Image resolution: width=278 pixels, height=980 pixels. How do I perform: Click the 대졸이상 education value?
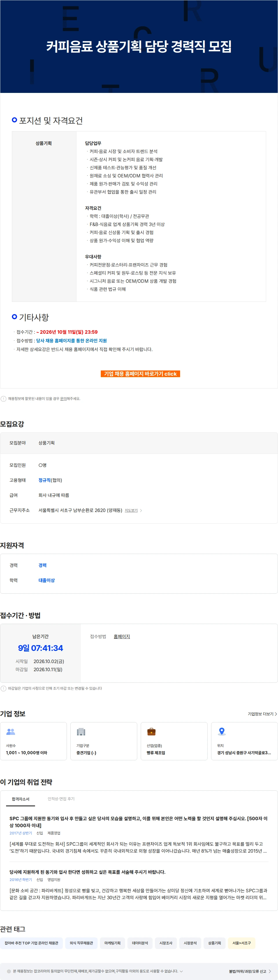46,580
